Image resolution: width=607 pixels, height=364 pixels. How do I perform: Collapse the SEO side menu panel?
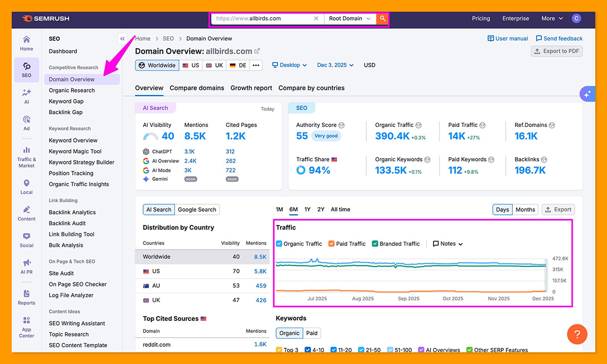[122, 38]
